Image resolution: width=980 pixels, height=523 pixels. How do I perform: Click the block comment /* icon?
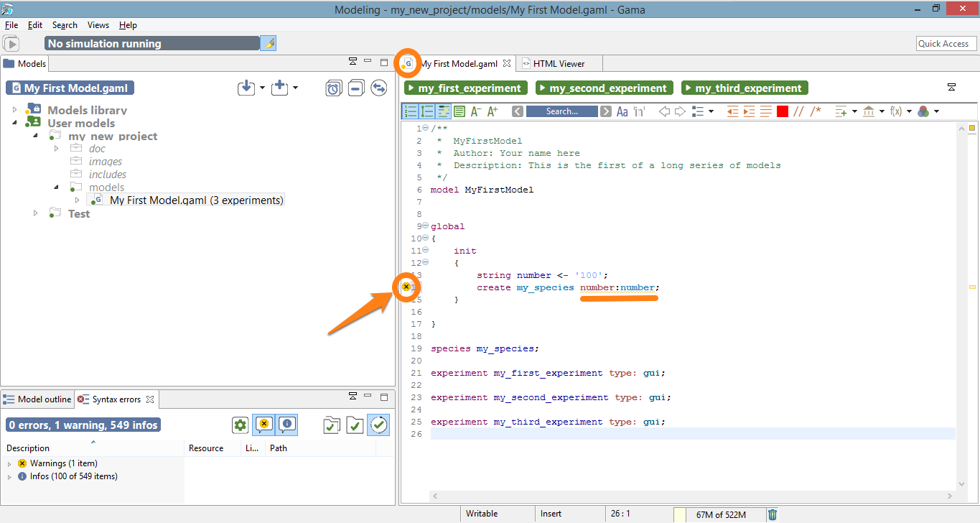816,111
